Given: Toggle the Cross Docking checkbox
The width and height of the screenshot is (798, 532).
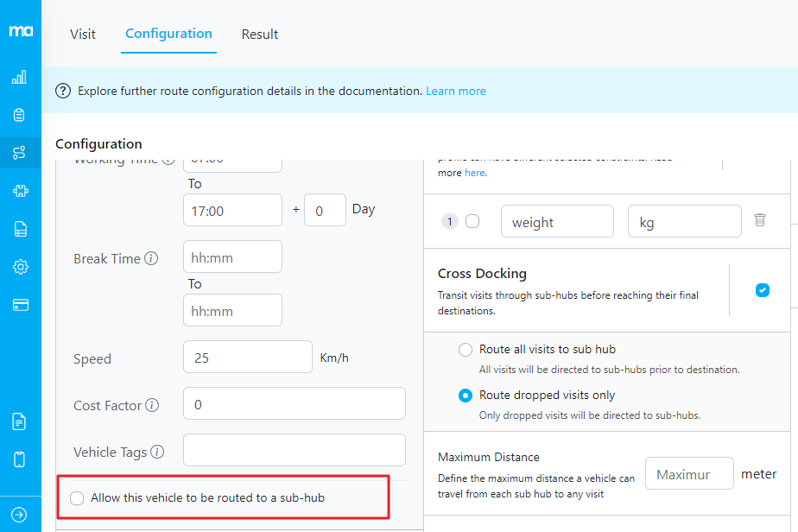Looking at the screenshot, I should [x=762, y=290].
